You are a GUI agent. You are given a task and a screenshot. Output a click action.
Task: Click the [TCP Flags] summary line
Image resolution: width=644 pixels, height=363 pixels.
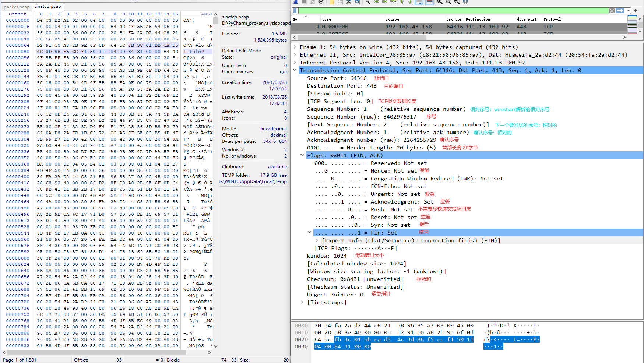point(356,248)
